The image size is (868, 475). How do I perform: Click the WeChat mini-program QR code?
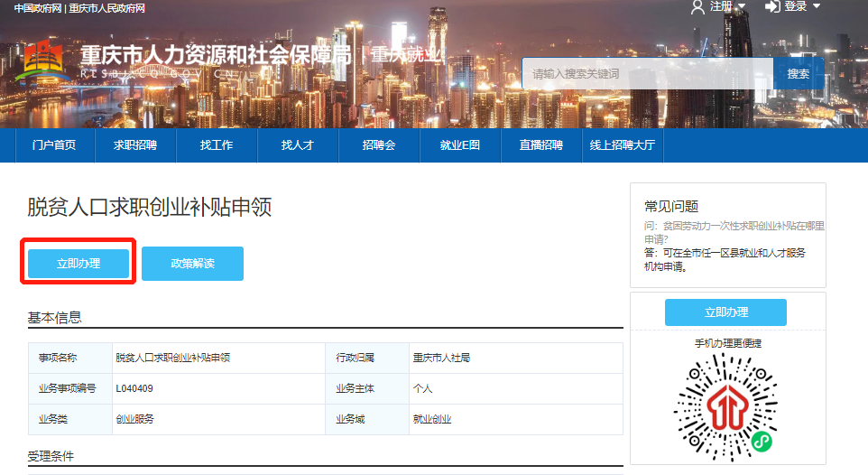tap(725, 404)
